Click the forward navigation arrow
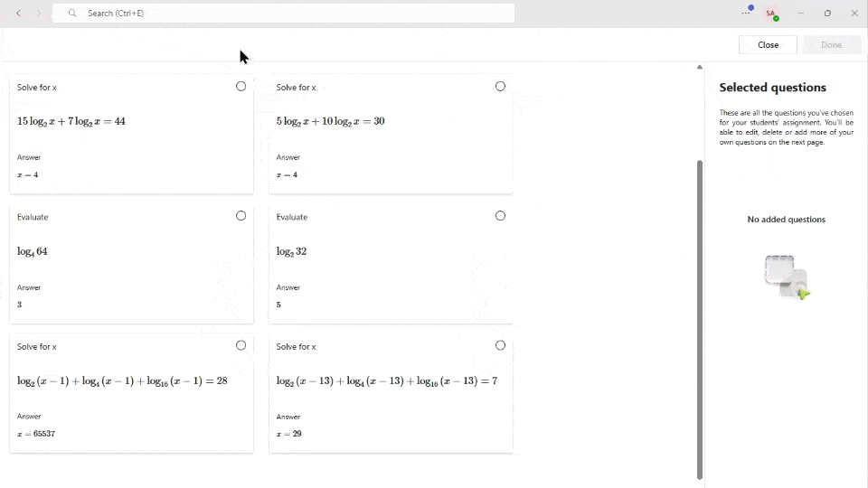Image resolution: width=868 pixels, height=488 pixels. [x=39, y=14]
